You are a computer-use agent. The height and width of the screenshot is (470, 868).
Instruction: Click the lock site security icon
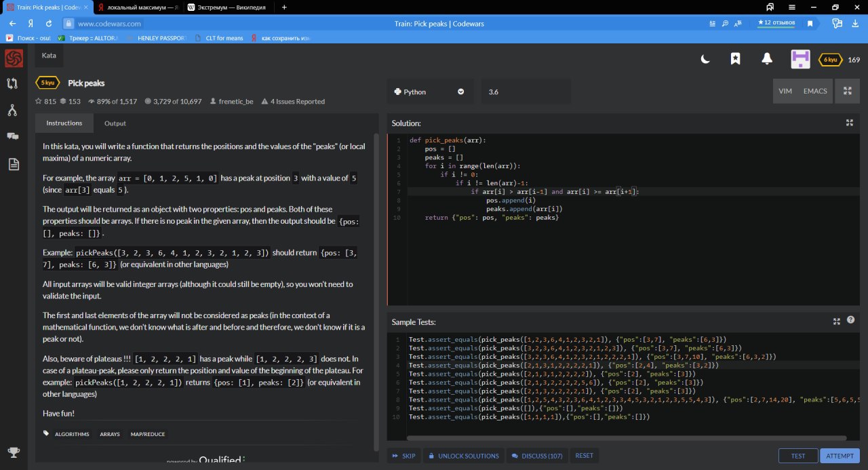click(68, 23)
